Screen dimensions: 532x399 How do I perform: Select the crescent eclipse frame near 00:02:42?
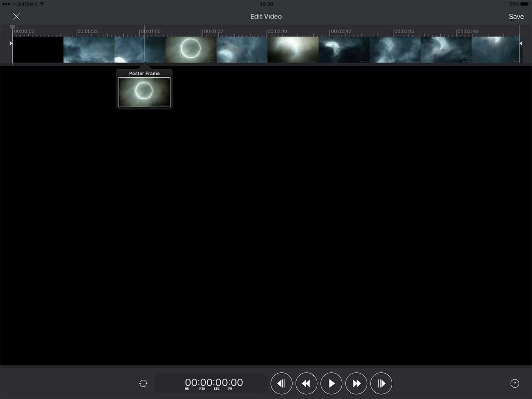(344, 49)
